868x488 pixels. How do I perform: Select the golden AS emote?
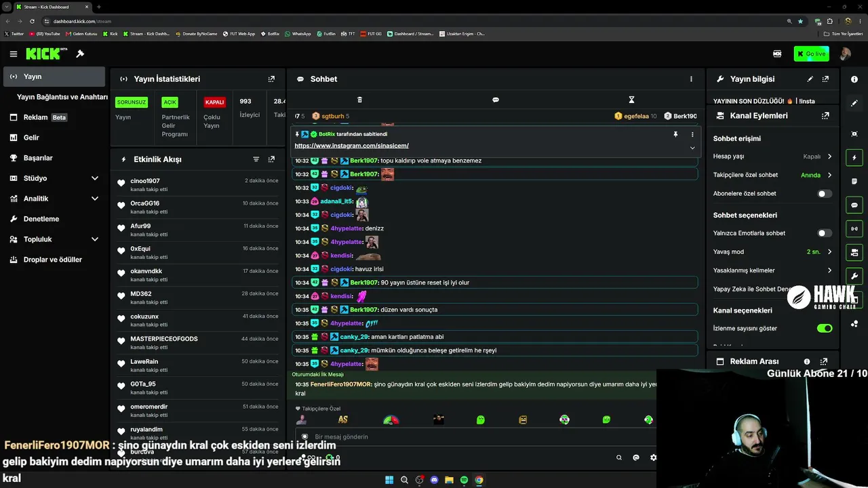343,420
